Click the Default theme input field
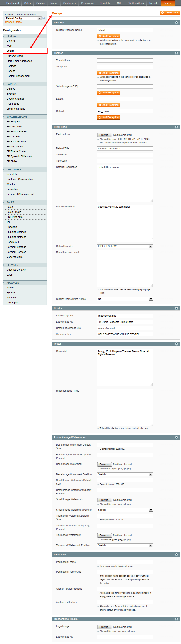Screen dimensions: 181x644 [x=125, y=111]
